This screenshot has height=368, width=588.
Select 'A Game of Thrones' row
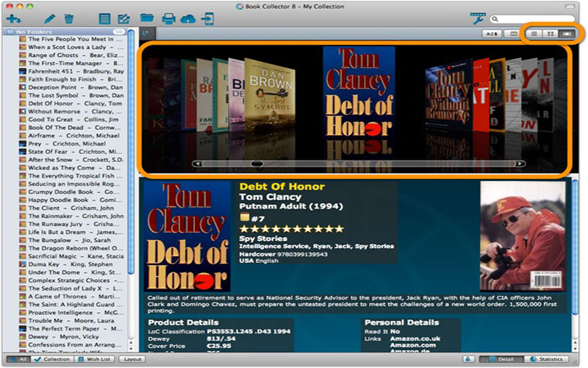point(66,297)
